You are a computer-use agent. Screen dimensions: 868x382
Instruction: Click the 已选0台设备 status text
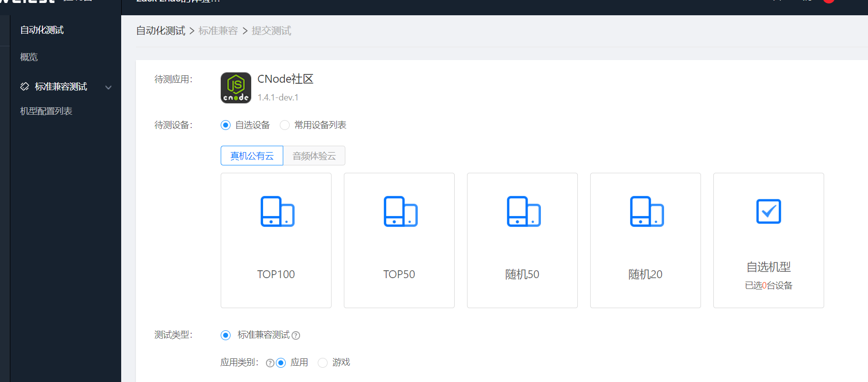coord(768,286)
